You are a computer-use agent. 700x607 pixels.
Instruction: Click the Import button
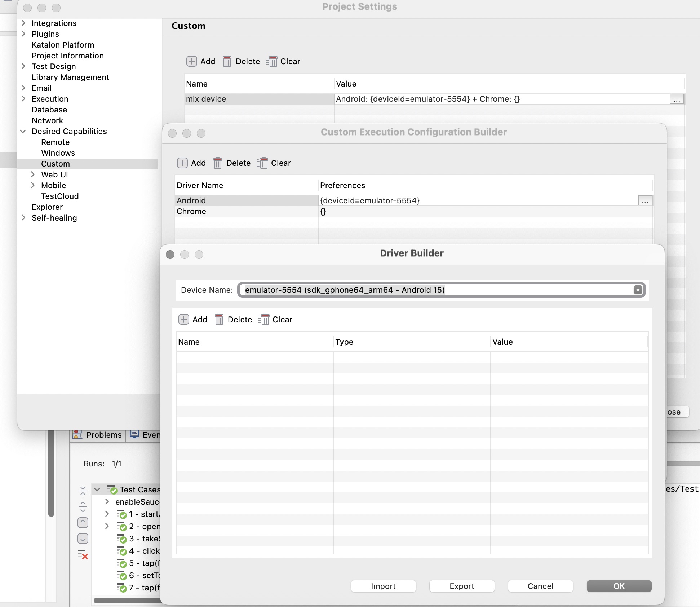383,586
